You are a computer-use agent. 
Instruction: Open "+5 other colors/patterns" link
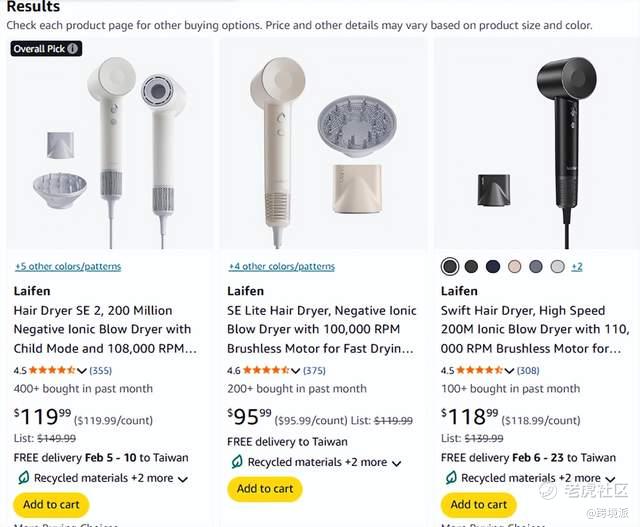(x=68, y=267)
